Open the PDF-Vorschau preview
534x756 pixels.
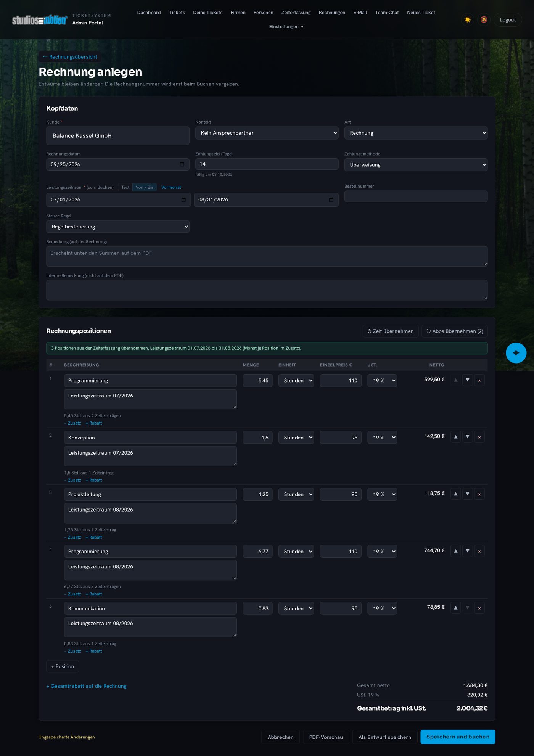(326, 737)
